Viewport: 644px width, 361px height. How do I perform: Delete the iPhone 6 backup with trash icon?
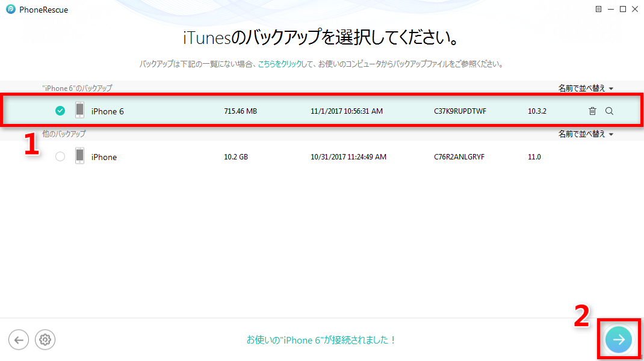(x=592, y=111)
